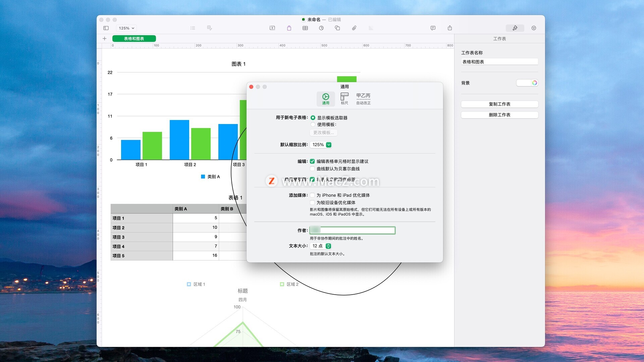The height and width of the screenshot is (362, 644).
Task: Click the media paperclip toolbar icon
Action: tap(354, 28)
